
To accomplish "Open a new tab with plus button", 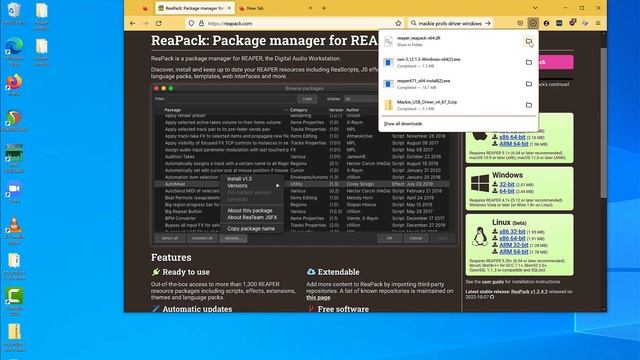I will [x=324, y=8].
